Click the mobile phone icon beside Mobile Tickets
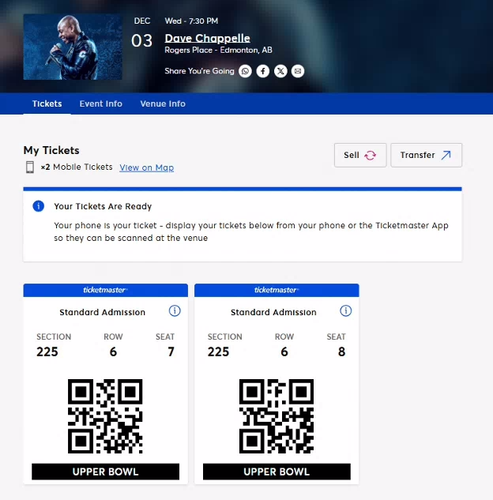The image size is (493, 500). [x=30, y=167]
